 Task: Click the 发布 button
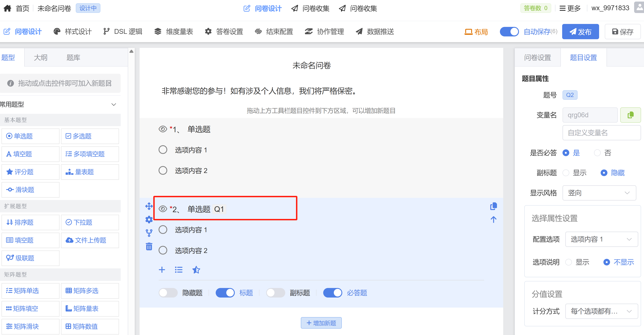point(580,32)
